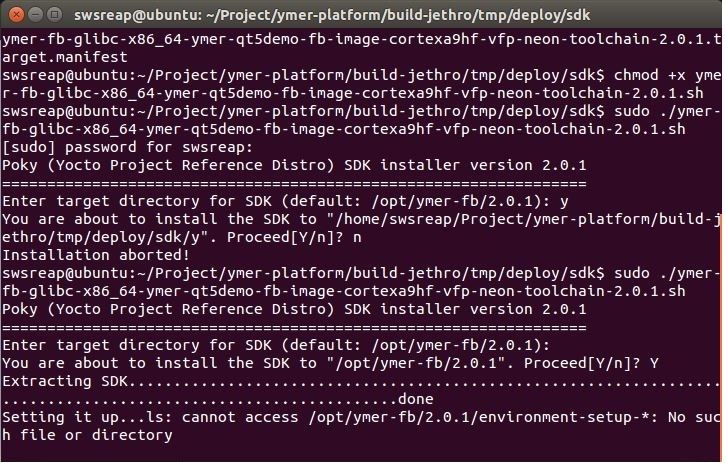Viewport: 725px width, 463px height.
Task: Close the terminal window
Action: [14, 16]
